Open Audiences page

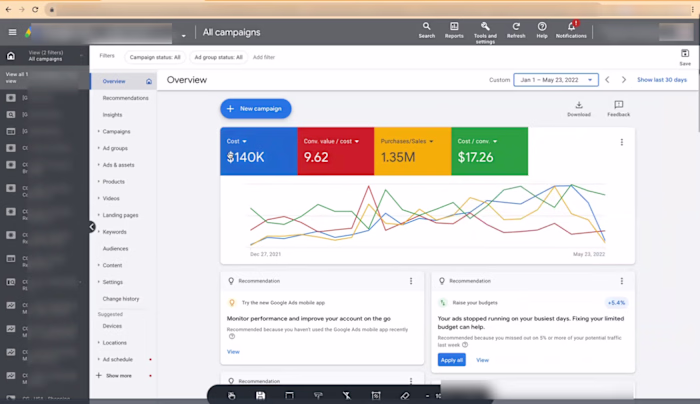[115, 249]
